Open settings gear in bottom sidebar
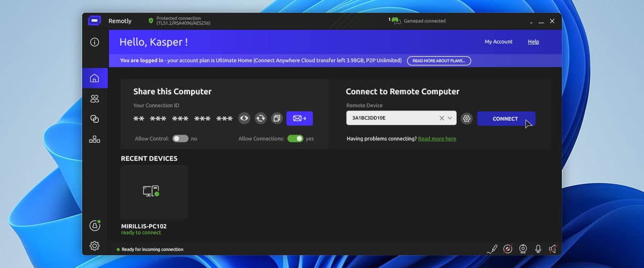The height and width of the screenshot is (268, 644). [94, 245]
